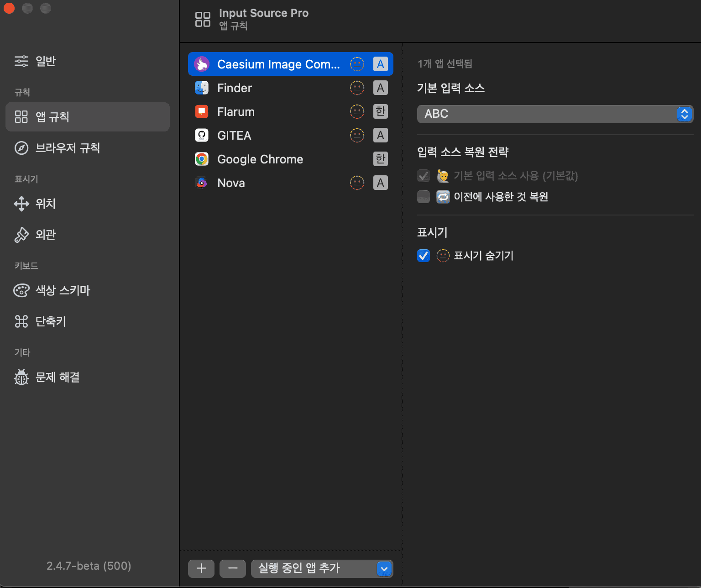Click the A input badge on Caesium row
Screen dimensions: 701x588
[381, 64]
